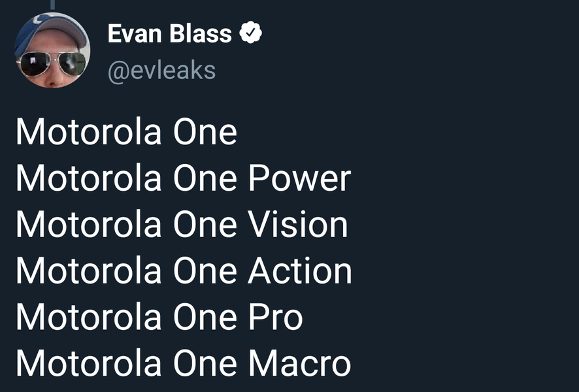This screenshot has height=392, width=579.
Task: Select the "Motorola One Macro" line
Action: pos(183,363)
